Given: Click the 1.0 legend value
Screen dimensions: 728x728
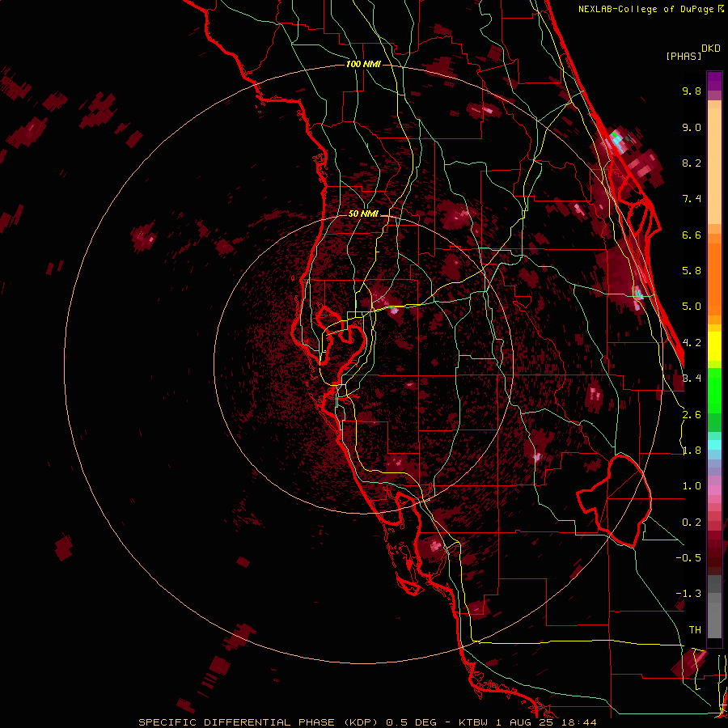Looking at the screenshot, I should coord(692,486).
